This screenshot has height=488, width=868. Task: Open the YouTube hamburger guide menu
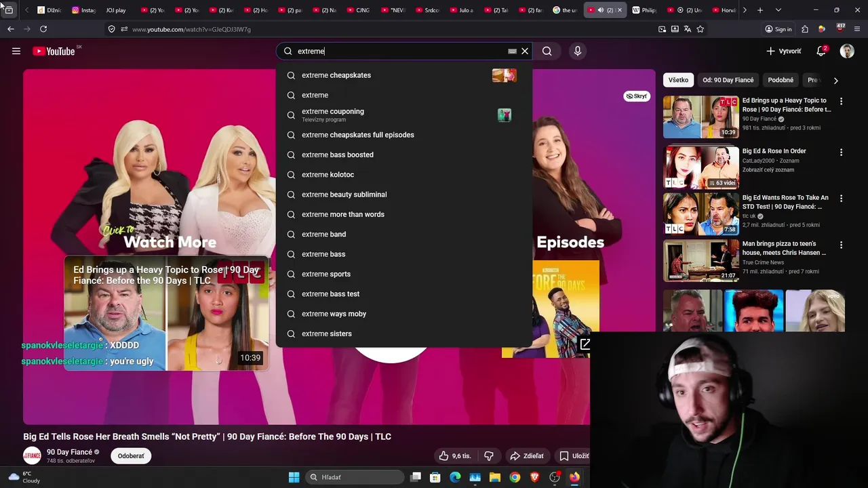coord(16,51)
